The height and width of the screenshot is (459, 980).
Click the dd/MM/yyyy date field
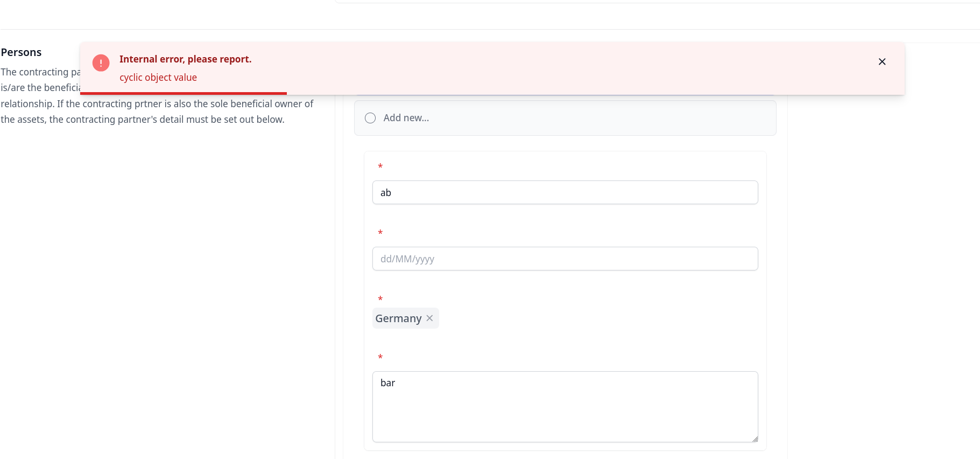[x=565, y=259]
